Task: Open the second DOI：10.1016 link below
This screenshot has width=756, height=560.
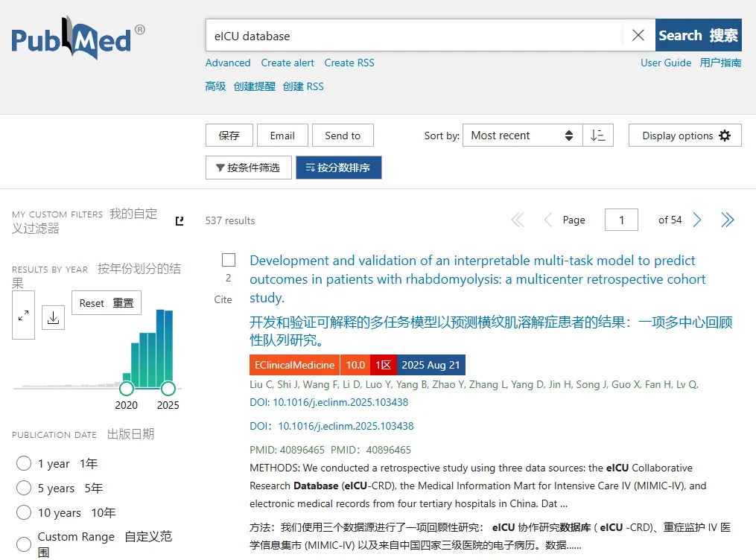Action: (331, 426)
